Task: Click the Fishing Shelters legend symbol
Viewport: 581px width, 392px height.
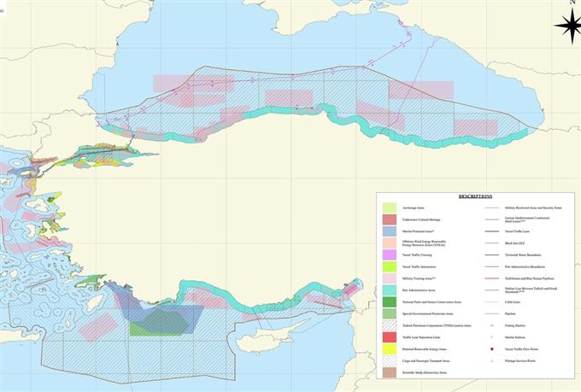Action: pos(493,325)
